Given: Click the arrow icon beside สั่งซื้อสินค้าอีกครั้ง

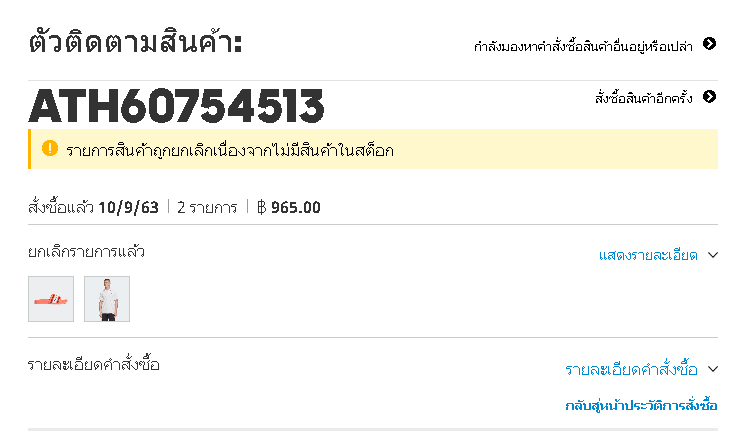Looking at the screenshot, I should 710,97.
